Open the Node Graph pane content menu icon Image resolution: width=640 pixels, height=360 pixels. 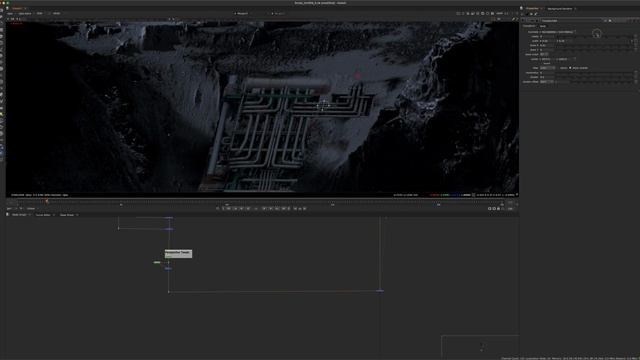[8, 214]
